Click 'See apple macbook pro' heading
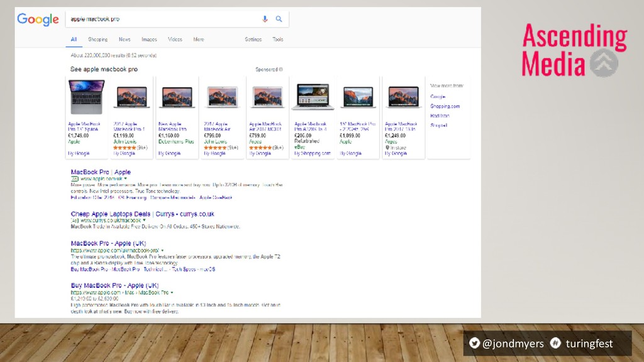Image resolution: width=644 pixels, height=362 pixels. point(104,69)
